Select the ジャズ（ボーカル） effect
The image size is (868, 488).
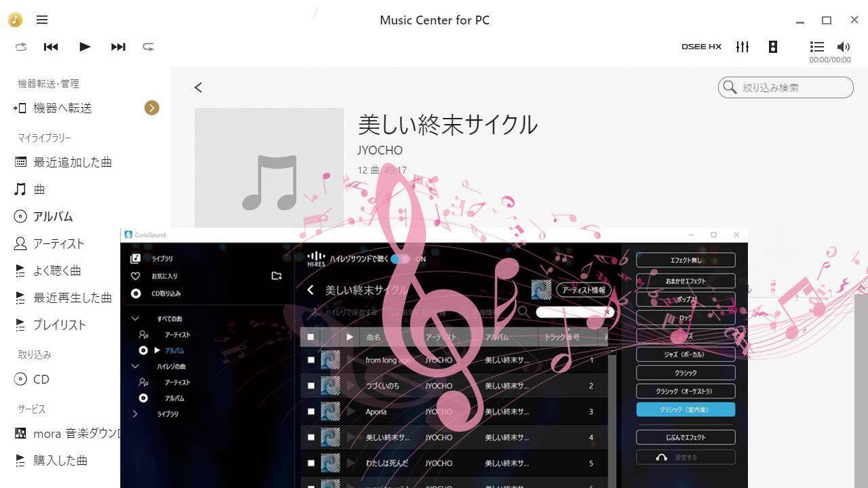[686, 354]
